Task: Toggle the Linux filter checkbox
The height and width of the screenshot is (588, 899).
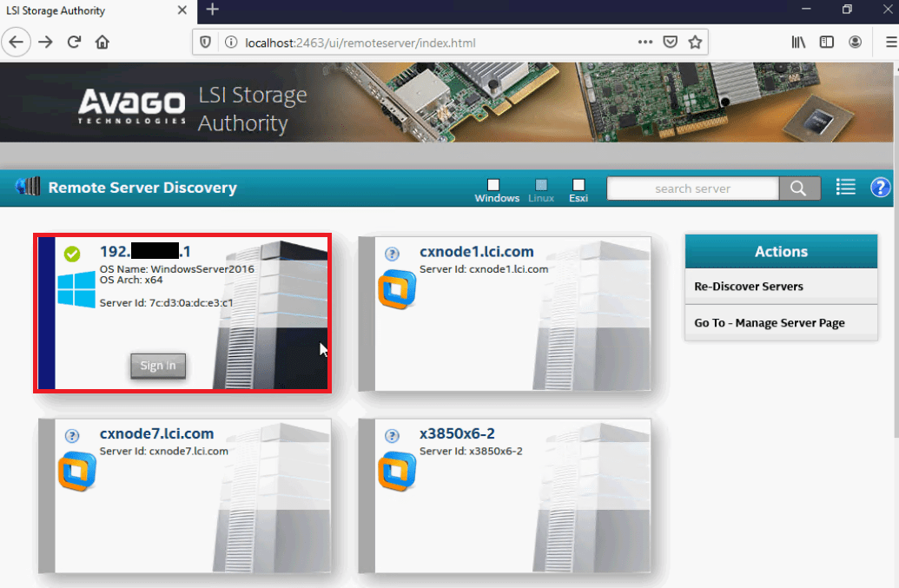Action: point(541,184)
